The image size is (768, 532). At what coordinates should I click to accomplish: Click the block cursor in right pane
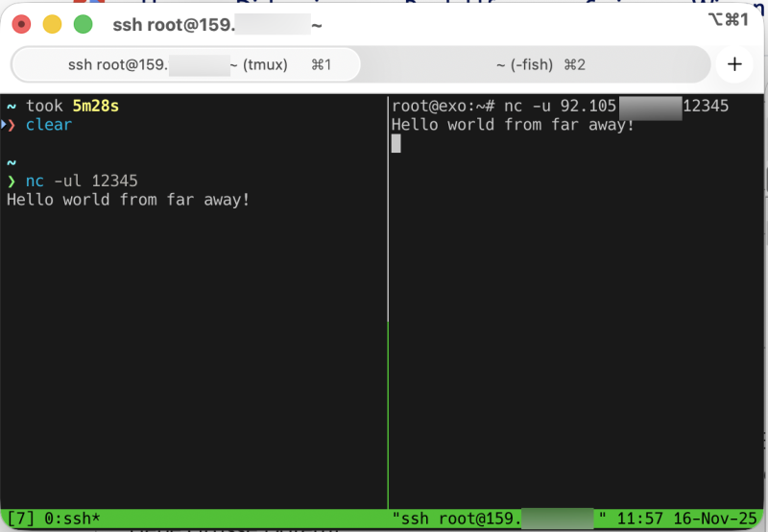pyautogui.click(x=396, y=143)
